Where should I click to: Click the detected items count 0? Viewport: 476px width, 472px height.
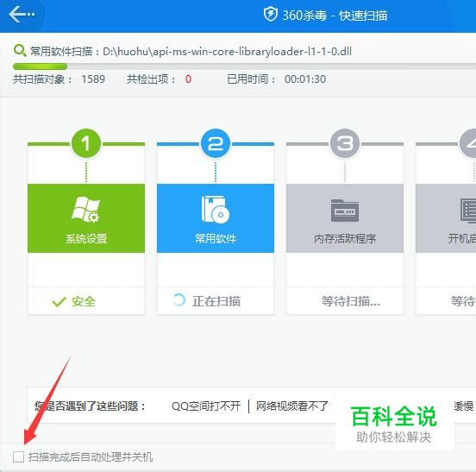click(188, 79)
